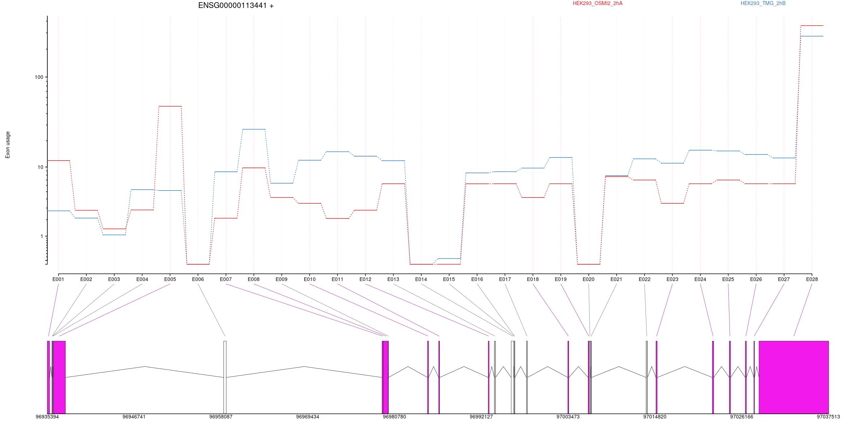Screen dimensions: 868x434
Task: Click the wide magenta exon block near 96935394
Action: [59, 377]
